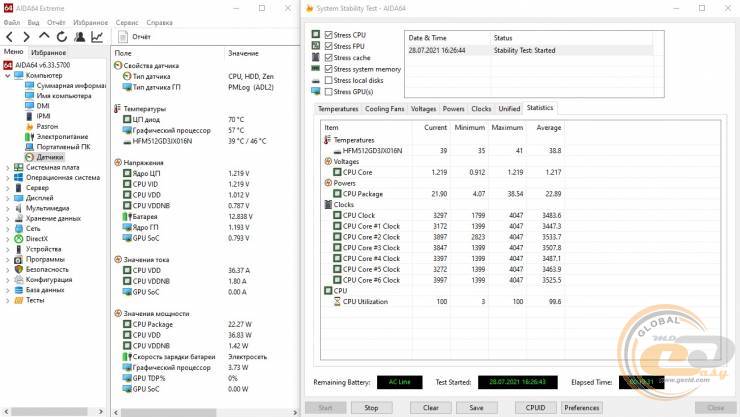Uncheck the Stress CPU checkbox
This screenshot has width=740, height=417.
pos(328,35)
